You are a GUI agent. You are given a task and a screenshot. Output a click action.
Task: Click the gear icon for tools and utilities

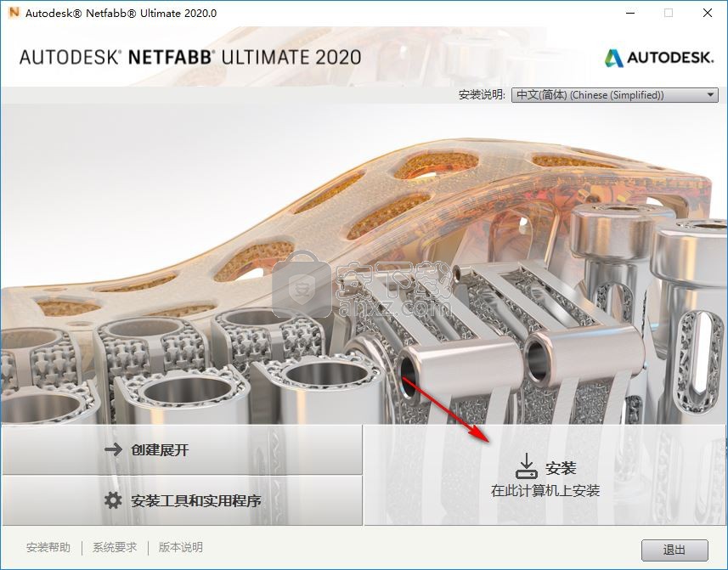[x=113, y=500]
